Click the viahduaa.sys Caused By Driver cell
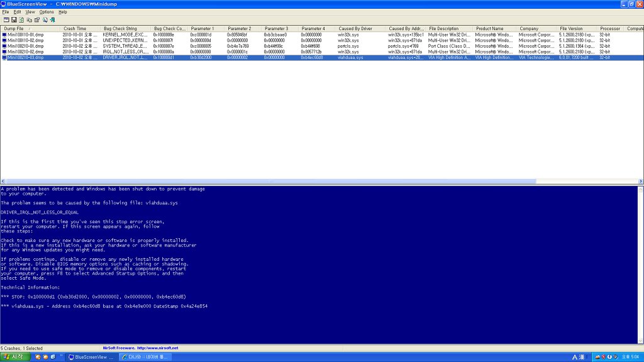Screen dimensions: 644x362 [350, 58]
